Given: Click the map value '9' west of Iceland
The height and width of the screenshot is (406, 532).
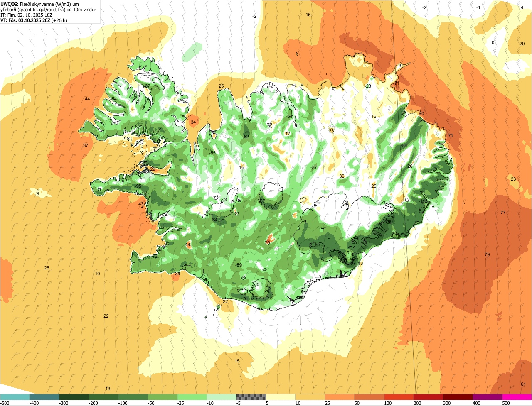Looking at the screenshot, I should coord(38,193).
